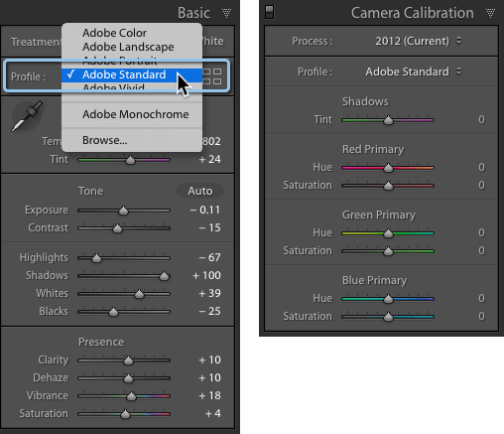Click the Shadows value + 100

tap(206, 275)
